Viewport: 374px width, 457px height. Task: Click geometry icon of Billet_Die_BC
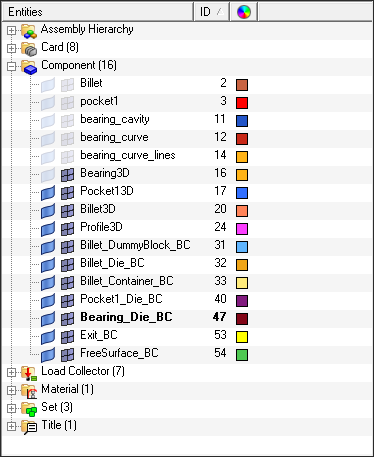point(48,265)
